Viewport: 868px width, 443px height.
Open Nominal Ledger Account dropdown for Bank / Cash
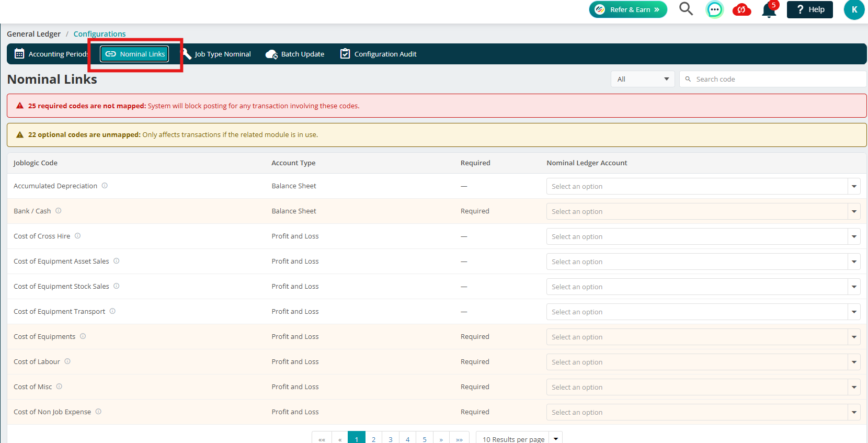(x=703, y=211)
